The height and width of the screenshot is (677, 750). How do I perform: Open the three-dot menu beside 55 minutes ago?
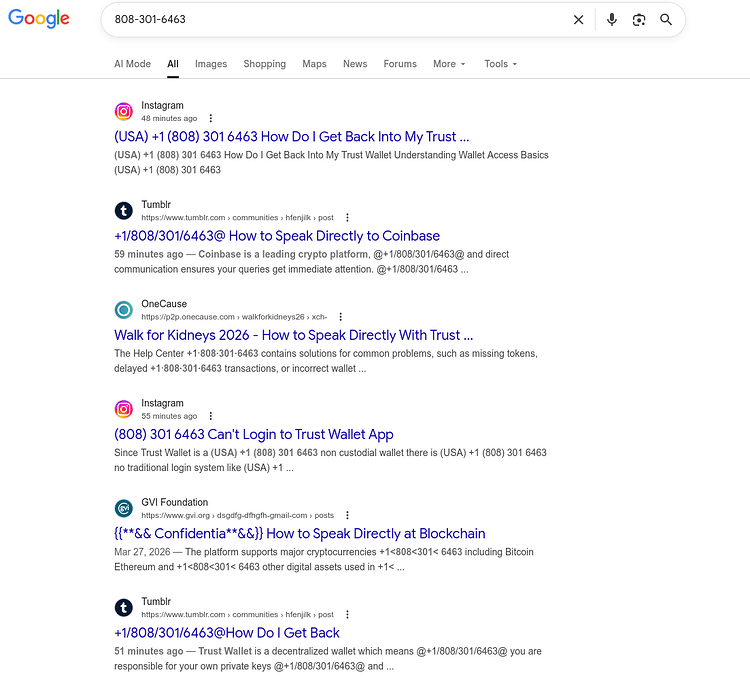coord(210,416)
